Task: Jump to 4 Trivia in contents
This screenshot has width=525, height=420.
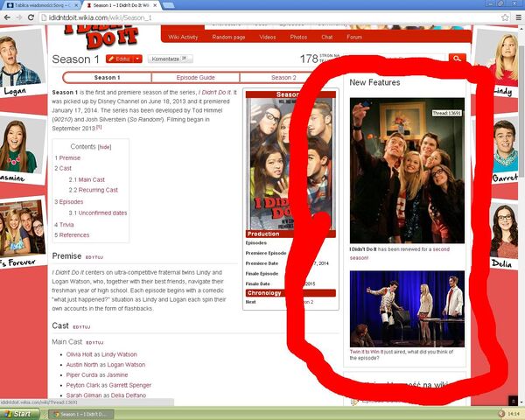Action: pyautogui.click(x=64, y=224)
